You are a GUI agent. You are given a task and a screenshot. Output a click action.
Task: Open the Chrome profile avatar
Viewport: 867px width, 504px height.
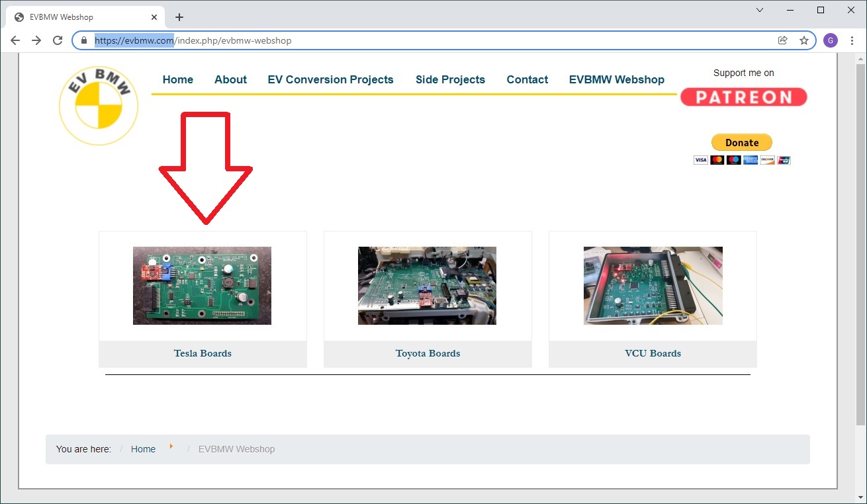pos(830,40)
